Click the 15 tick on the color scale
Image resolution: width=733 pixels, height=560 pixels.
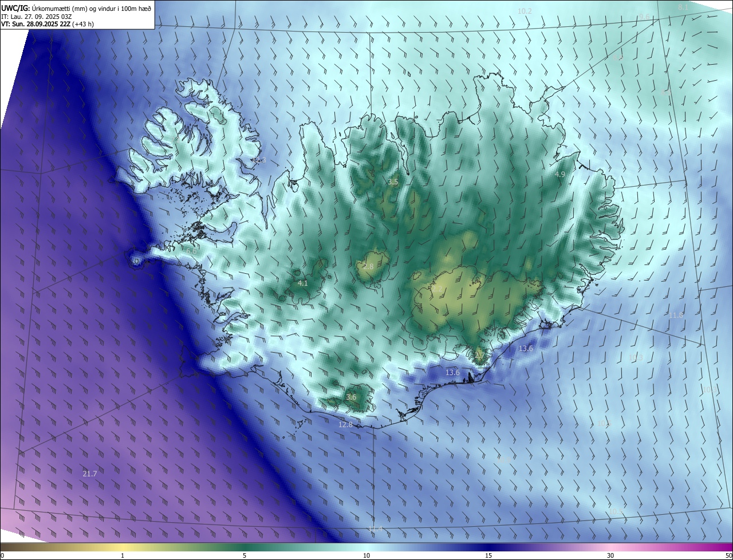pos(488,555)
